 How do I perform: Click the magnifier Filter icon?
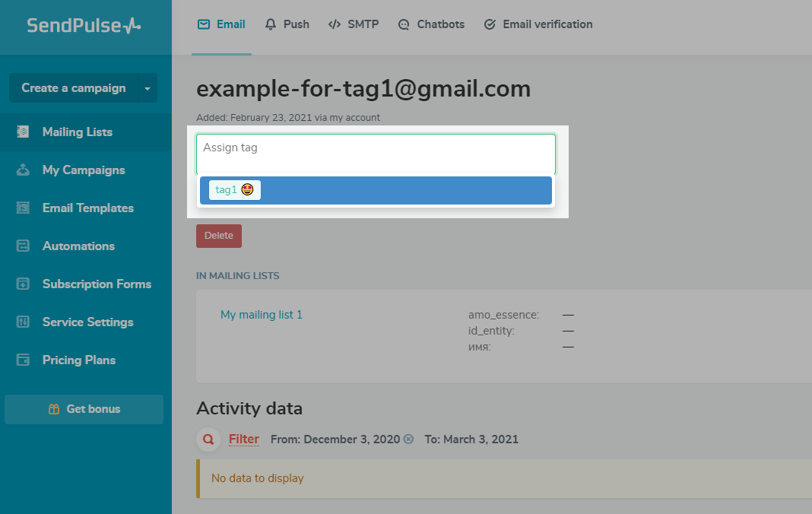coord(208,439)
